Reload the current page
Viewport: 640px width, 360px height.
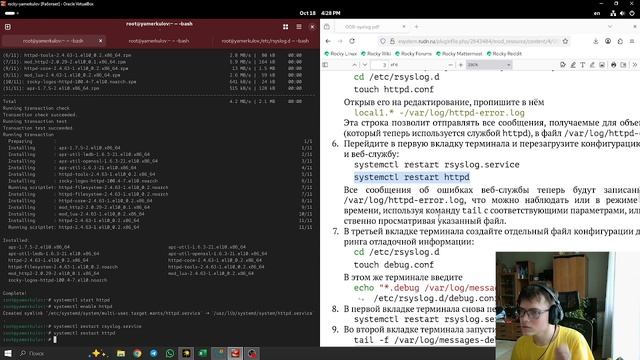(x=352, y=41)
